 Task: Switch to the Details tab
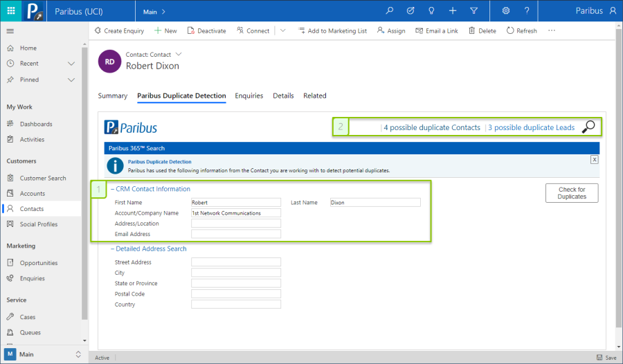[x=283, y=95]
